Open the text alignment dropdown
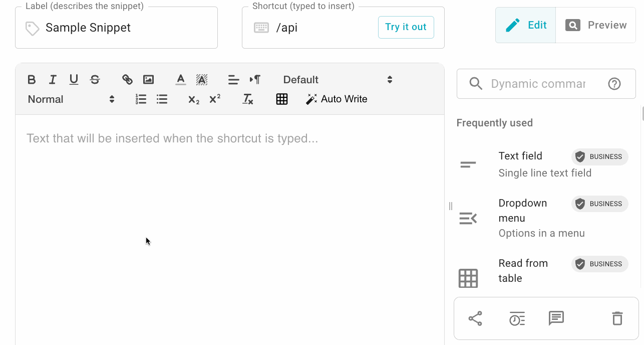This screenshot has width=644, height=345. click(233, 80)
